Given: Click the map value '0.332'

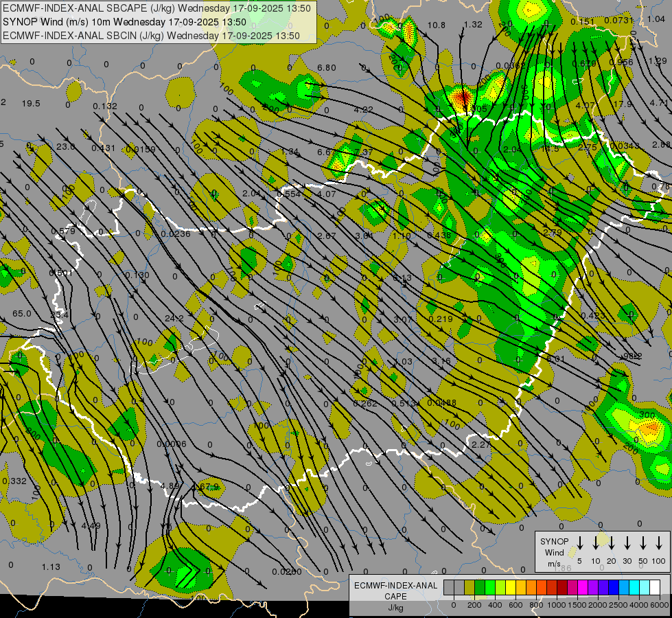Looking at the screenshot, I should [x=14, y=481].
